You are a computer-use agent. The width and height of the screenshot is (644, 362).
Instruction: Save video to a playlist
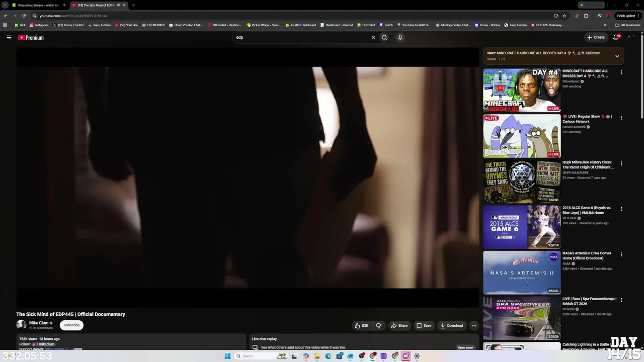(x=424, y=326)
